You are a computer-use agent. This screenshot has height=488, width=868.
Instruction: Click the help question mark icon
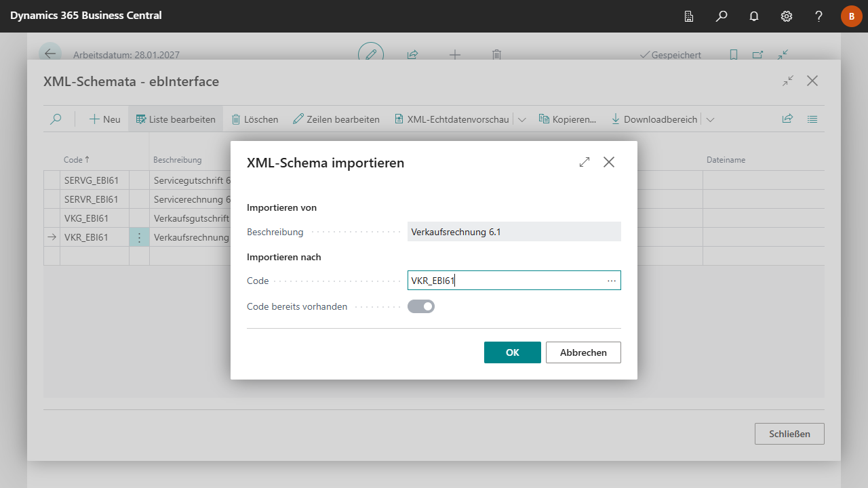[x=819, y=16]
